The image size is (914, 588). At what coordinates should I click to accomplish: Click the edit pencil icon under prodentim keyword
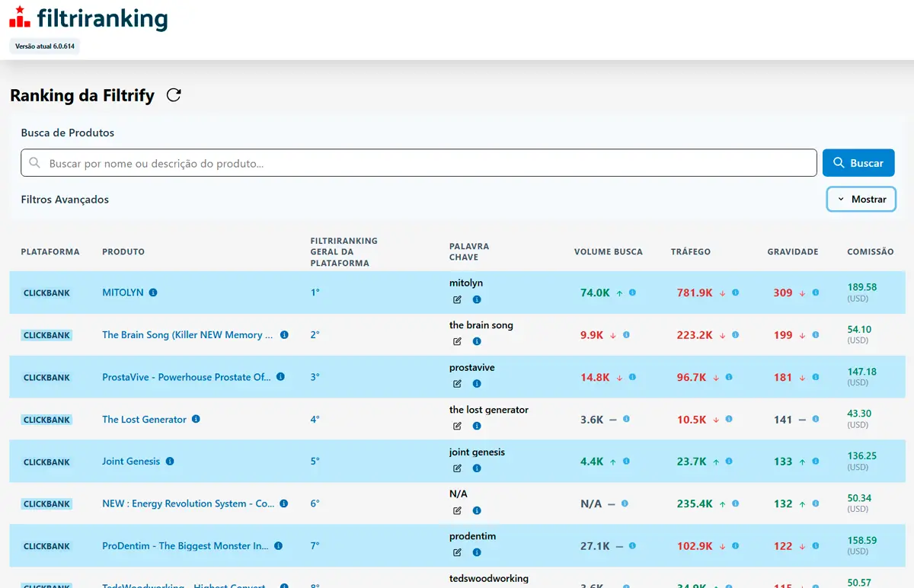[456, 554]
